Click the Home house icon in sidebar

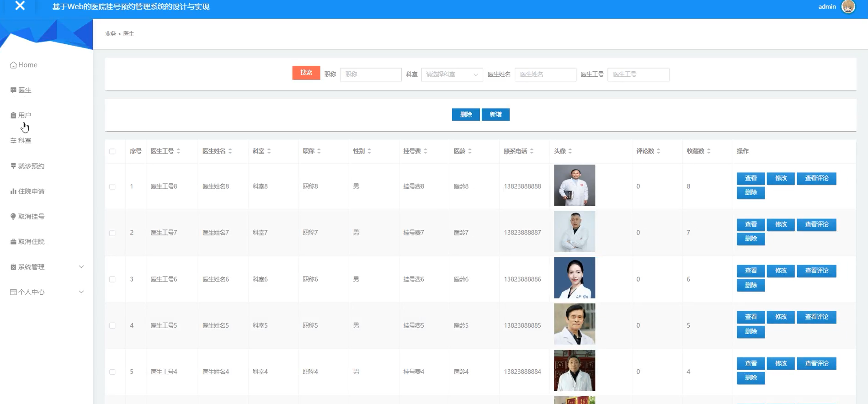13,65
